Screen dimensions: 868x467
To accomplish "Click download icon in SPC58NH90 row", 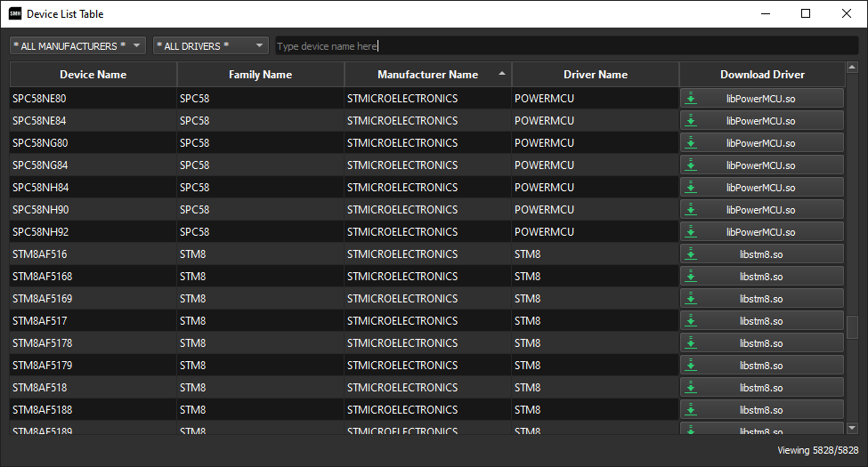I will 691,210.
